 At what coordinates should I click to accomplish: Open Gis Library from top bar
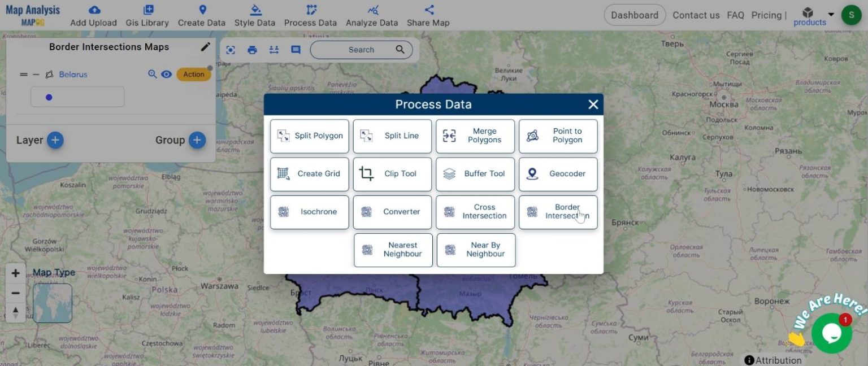click(147, 16)
